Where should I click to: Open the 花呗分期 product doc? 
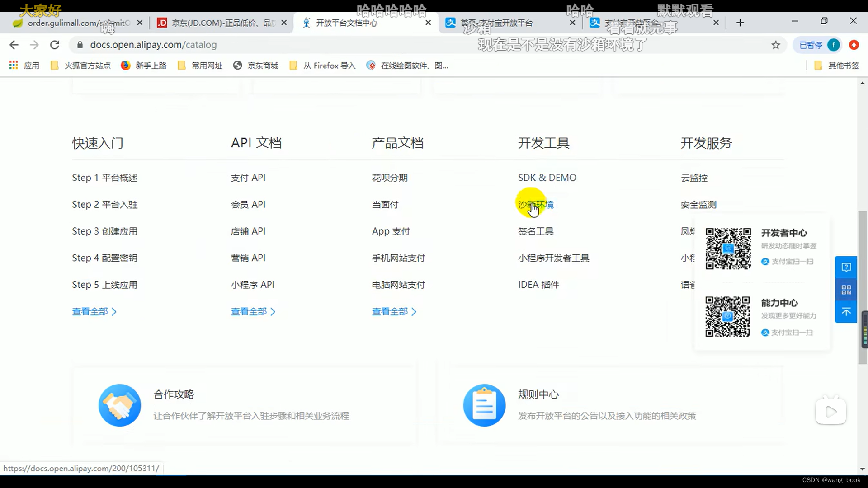[390, 178]
